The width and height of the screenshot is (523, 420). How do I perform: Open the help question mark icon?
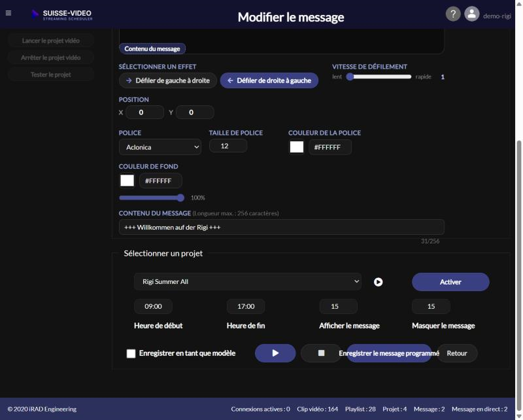click(x=453, y=14)
